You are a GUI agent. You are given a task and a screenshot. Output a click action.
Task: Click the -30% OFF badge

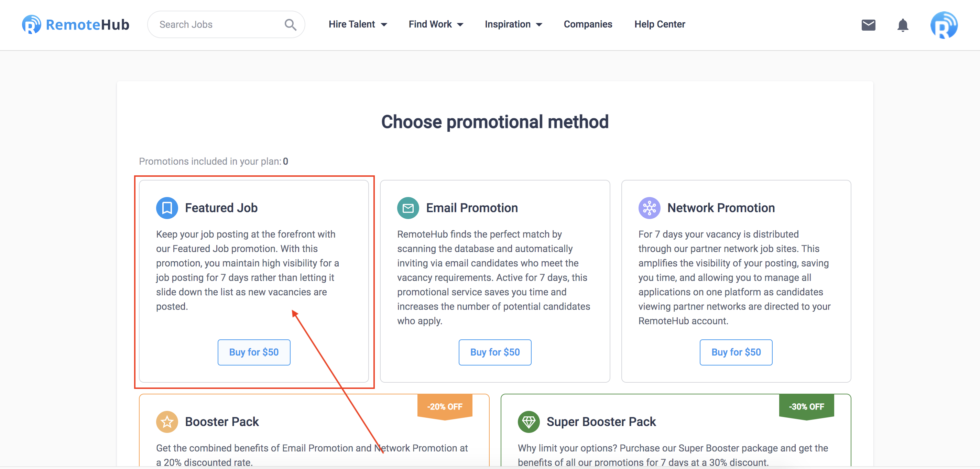click(806, 407)
